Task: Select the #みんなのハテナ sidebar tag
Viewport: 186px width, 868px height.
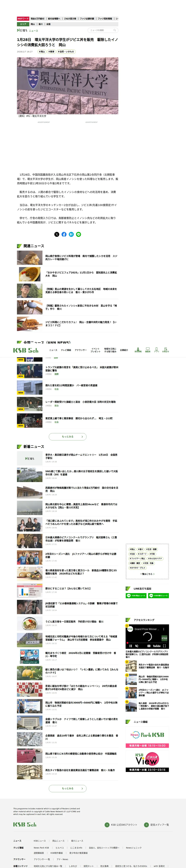Action: [x=155, y=559]
